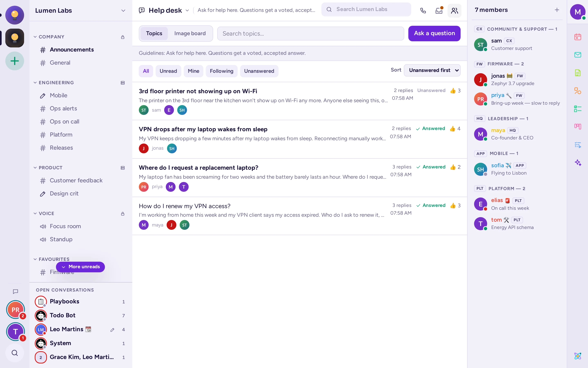
Task: Collapse the ENGINEERING section
Action: (54, 83)
